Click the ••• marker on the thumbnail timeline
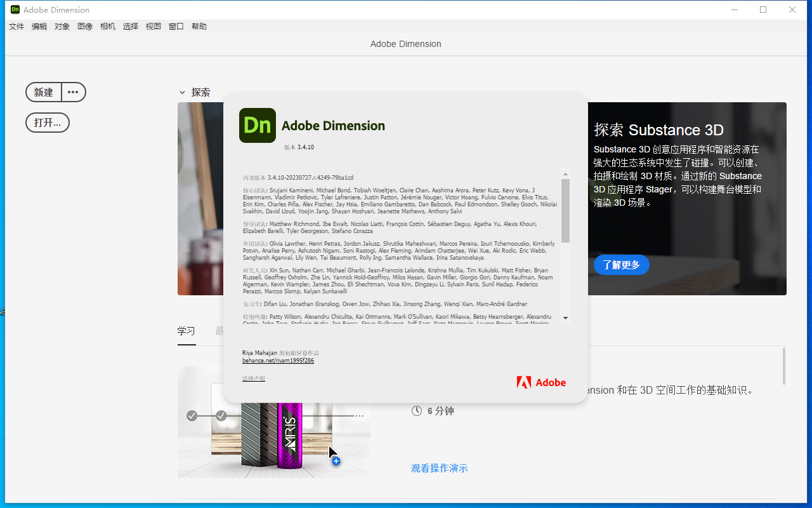 coord(359,415)
